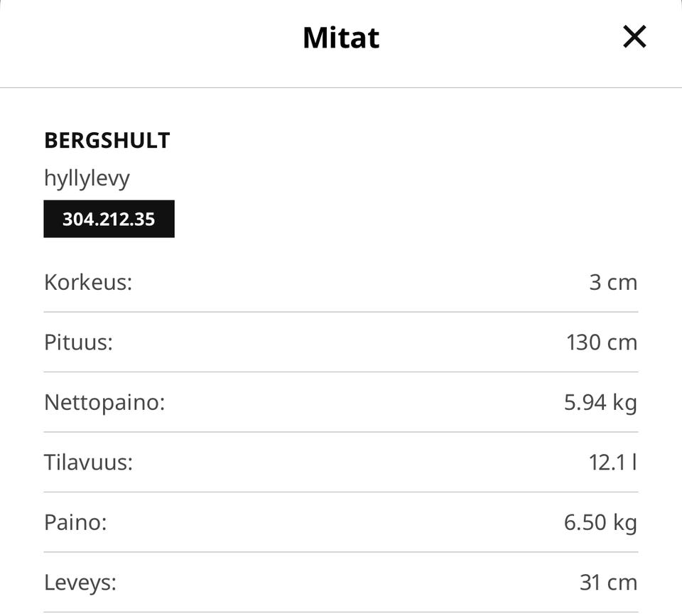Click the 130 cm length value
The width and height of the screenshot is (682, 616).
(602, 342)
